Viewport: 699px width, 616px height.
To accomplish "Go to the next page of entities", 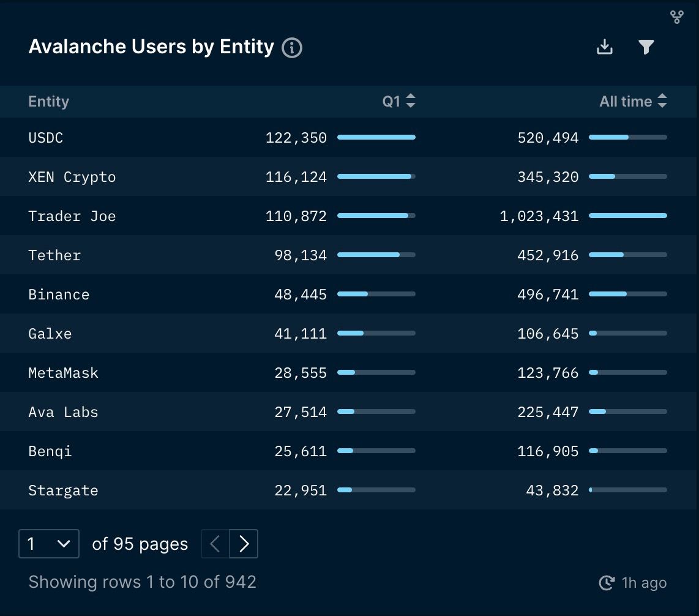I will pos(244,544).
